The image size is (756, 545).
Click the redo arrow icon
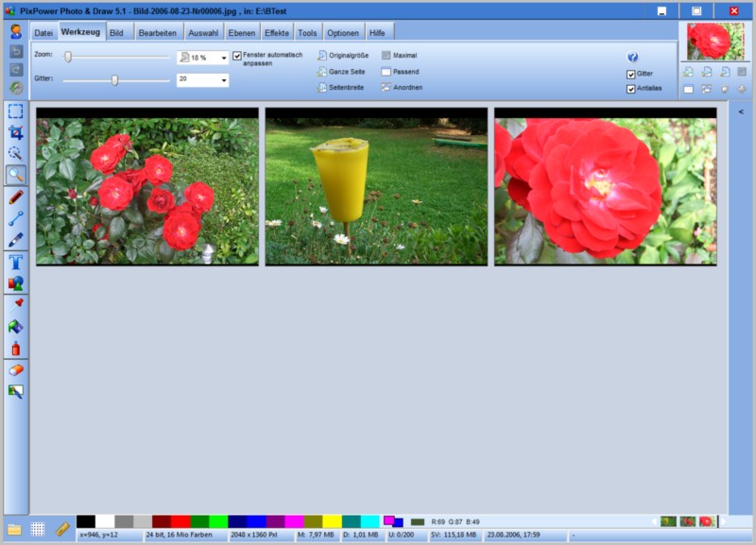tap(16, 69)
